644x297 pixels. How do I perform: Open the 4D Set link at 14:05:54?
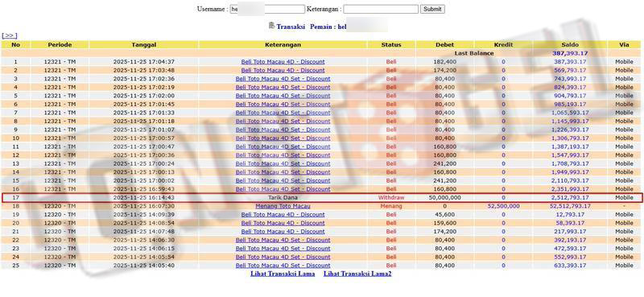283,257
